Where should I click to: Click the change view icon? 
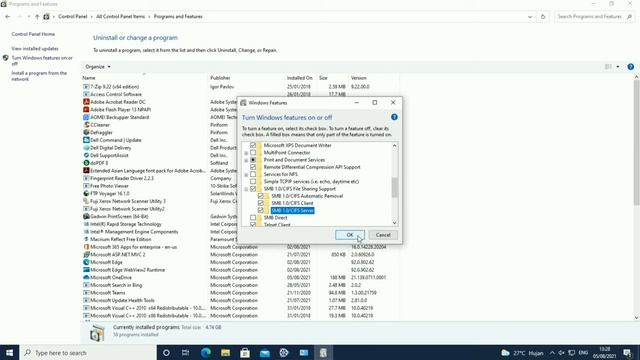(608, 67)
